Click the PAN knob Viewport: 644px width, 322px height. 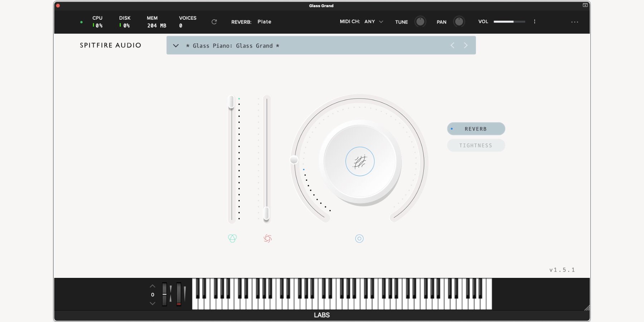coord(459,22)
